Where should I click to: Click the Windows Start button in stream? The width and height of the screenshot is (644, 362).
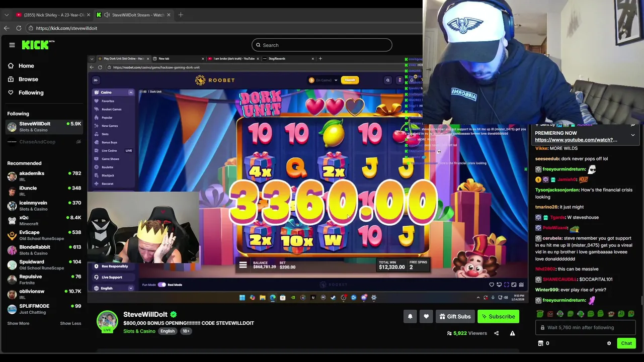click(242, 298)
